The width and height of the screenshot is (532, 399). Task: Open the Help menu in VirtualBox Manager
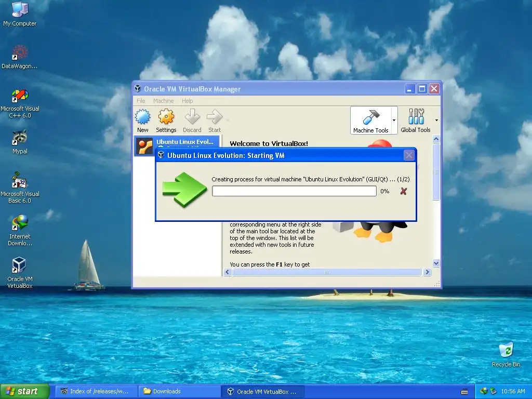(187, 101)
